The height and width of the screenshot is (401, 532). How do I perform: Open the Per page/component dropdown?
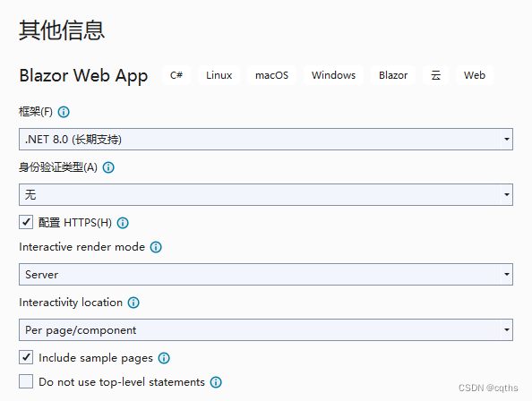[x=266, y=329]
